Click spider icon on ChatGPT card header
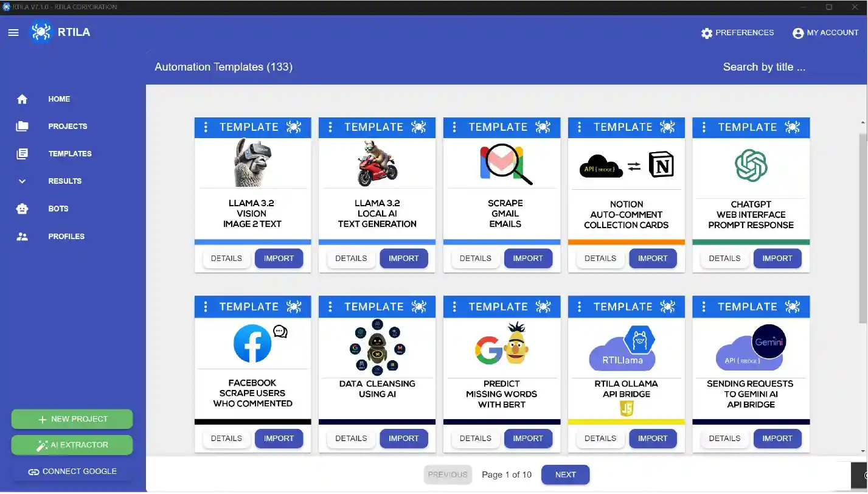 [x=792, y=127]
